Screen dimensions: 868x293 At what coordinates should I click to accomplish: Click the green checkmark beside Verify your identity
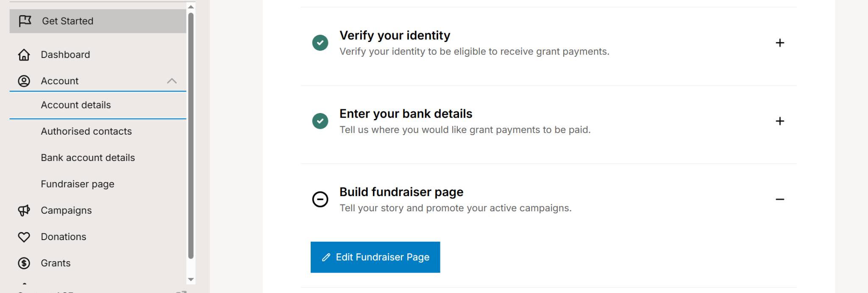(320, 43)
